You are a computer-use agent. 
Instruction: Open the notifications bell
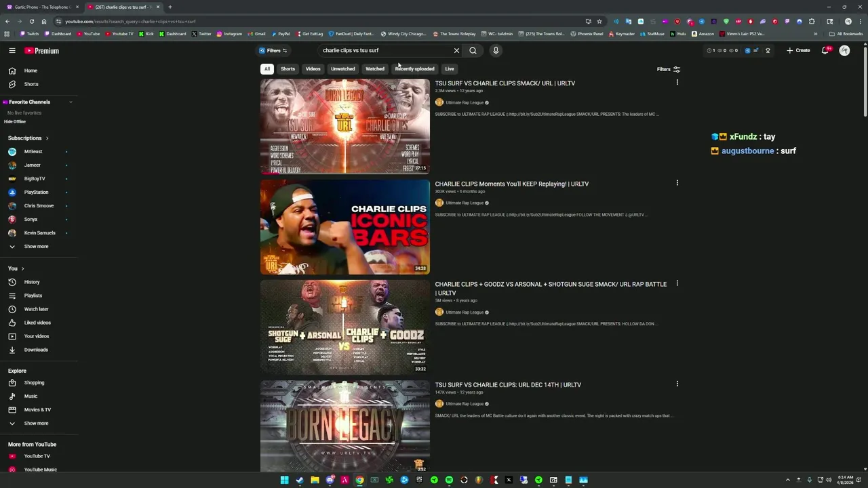coord(825,50)
